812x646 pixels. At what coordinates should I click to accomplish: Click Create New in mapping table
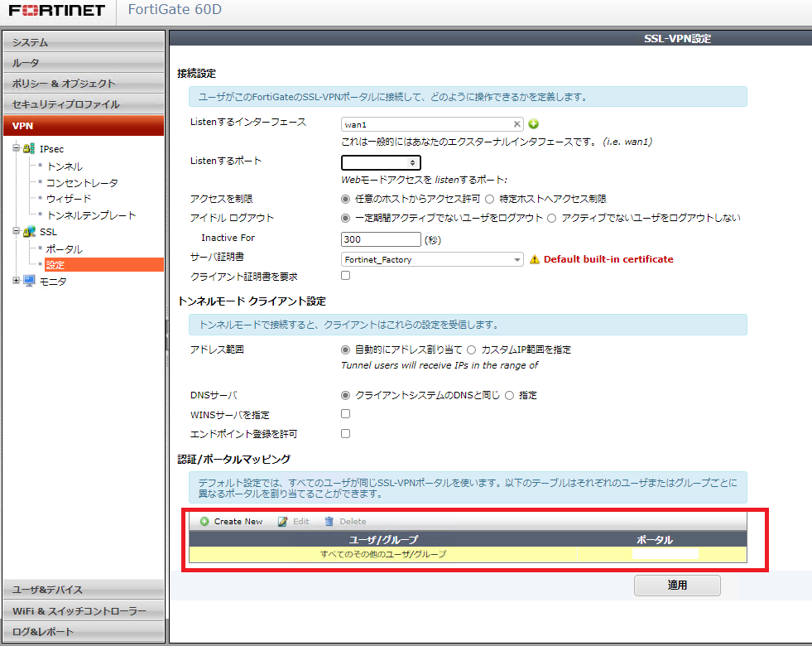click(x=232, y=522)
